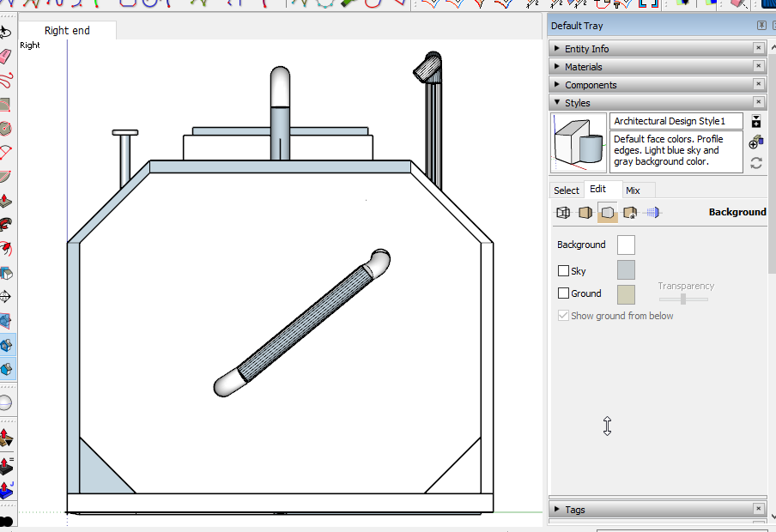Viewport: 776px width, 532px height.
Task: Toggle Show ground from below checkbox
Action: tap(563, 316)
